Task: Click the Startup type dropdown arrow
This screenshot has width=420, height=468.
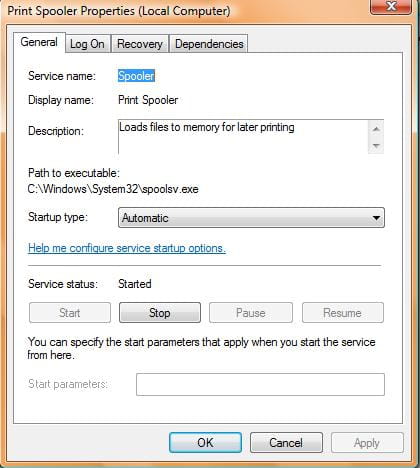Action: 376,218
